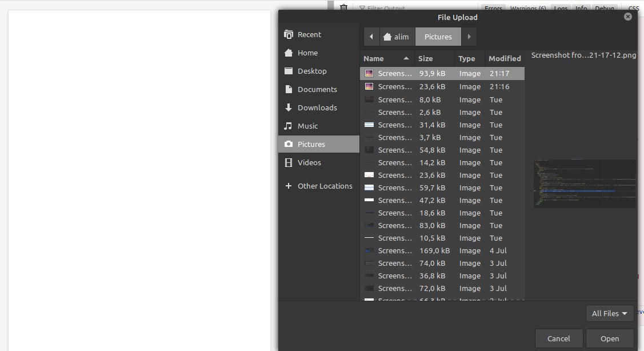
Task: Open the Downloads folder in sidebar
Action: pos(319,107)
